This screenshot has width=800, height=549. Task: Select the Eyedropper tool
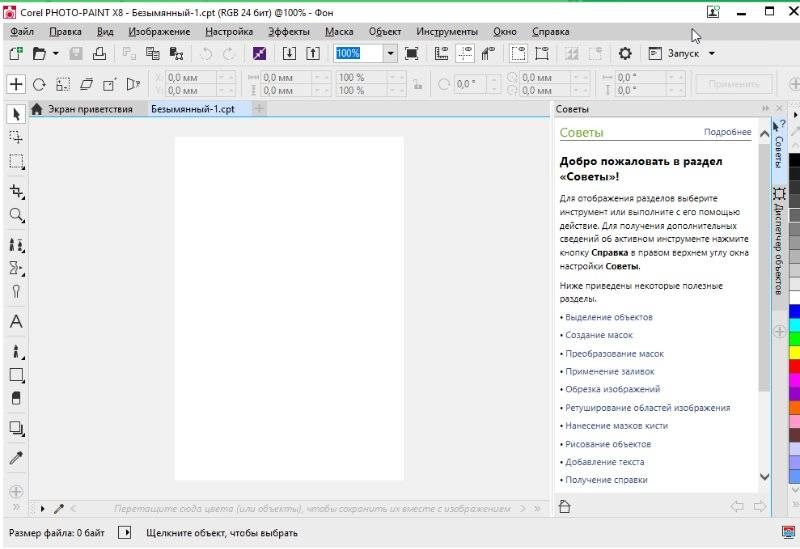point(16,458)
